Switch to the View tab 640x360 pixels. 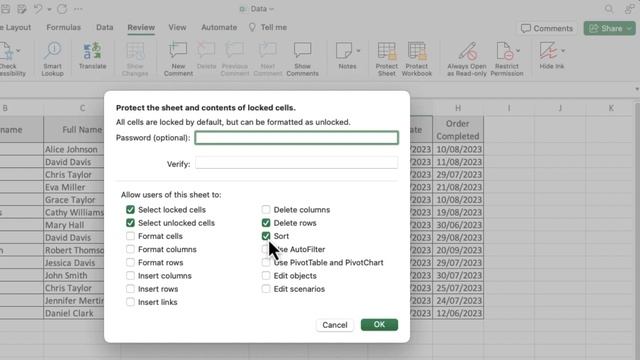[x=177, y=27]
